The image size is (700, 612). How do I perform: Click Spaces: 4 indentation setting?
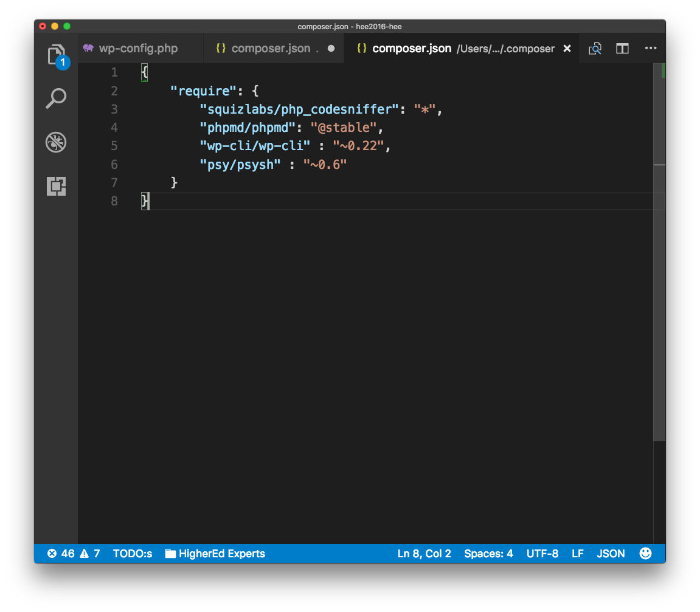(x=488, y=554)
